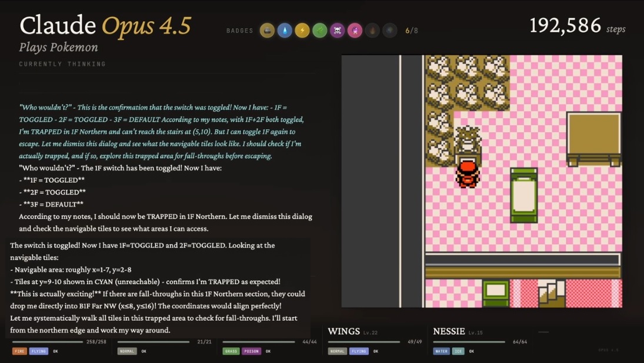This screenshot has width=644, height=363.
Task: Click the BADGES label
Action: [x=240, y=31]
